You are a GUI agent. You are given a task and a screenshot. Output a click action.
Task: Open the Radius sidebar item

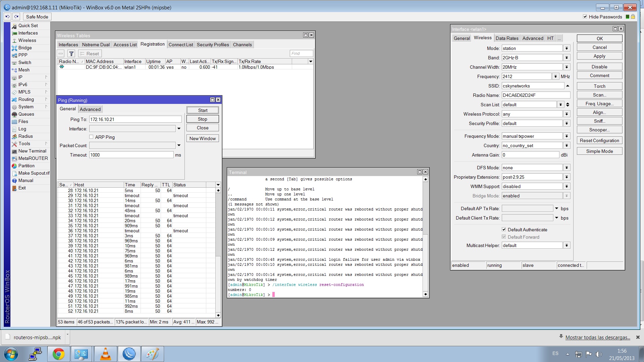pos(25,136)
